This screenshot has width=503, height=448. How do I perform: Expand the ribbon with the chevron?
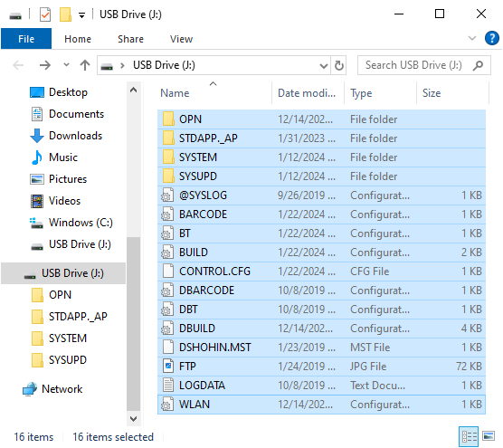[472, 39]
